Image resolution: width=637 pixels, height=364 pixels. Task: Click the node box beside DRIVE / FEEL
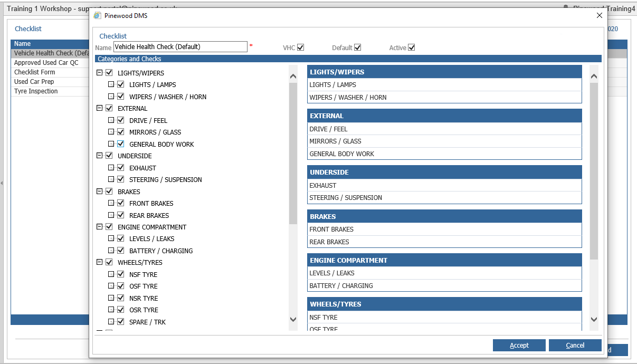(111, 120)
